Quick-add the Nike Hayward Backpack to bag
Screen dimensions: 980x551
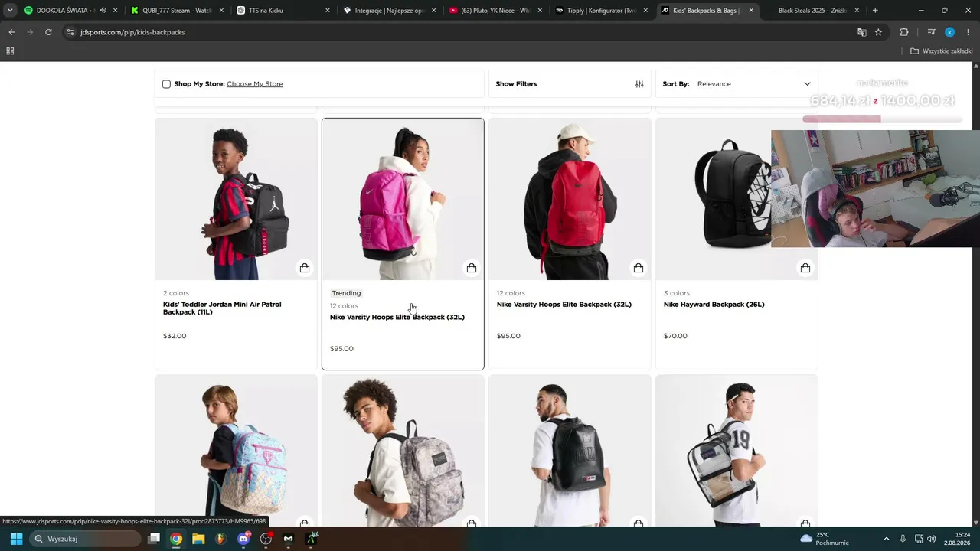point(805,268)
